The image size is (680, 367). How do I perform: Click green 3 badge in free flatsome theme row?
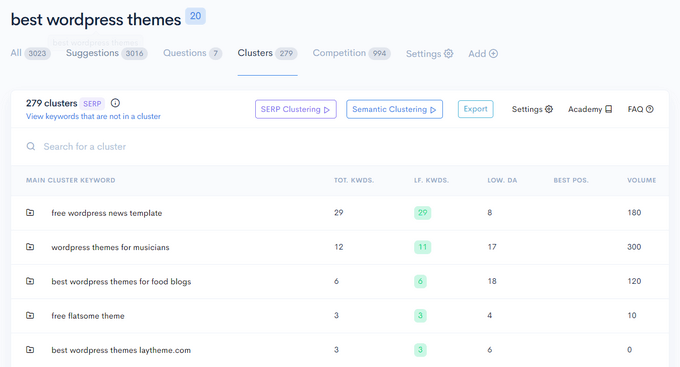pyautogui.click(x=420, y=315)
